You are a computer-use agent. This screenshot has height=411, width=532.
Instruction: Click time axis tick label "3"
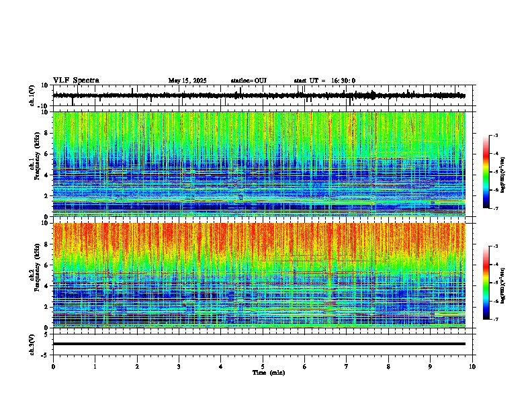point(179,367)
